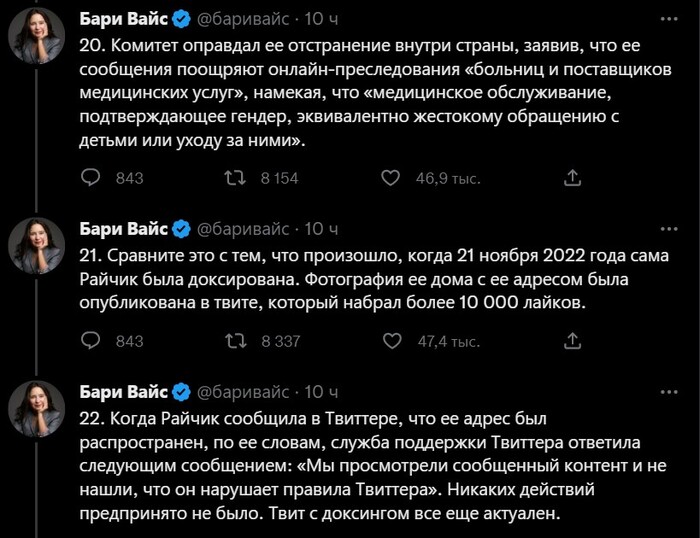
Task: Open tweet 22 text about Twitter support
Action: click(x=330, y=465)
